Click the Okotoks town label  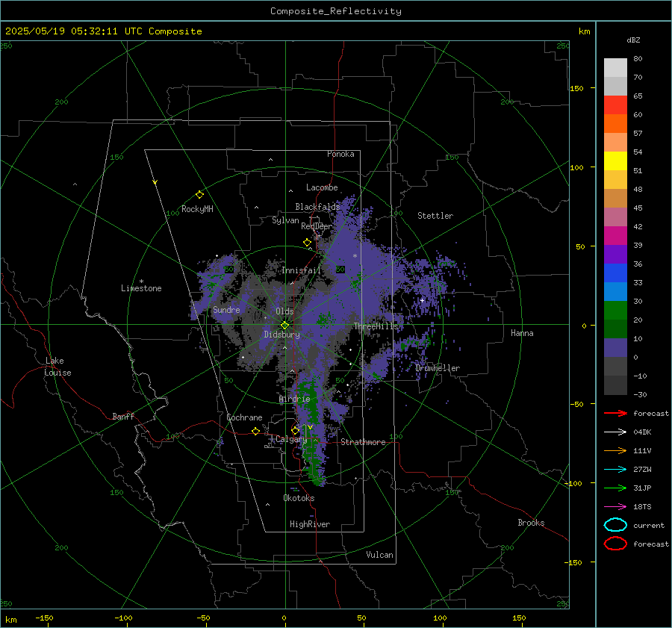click(299, 498)
